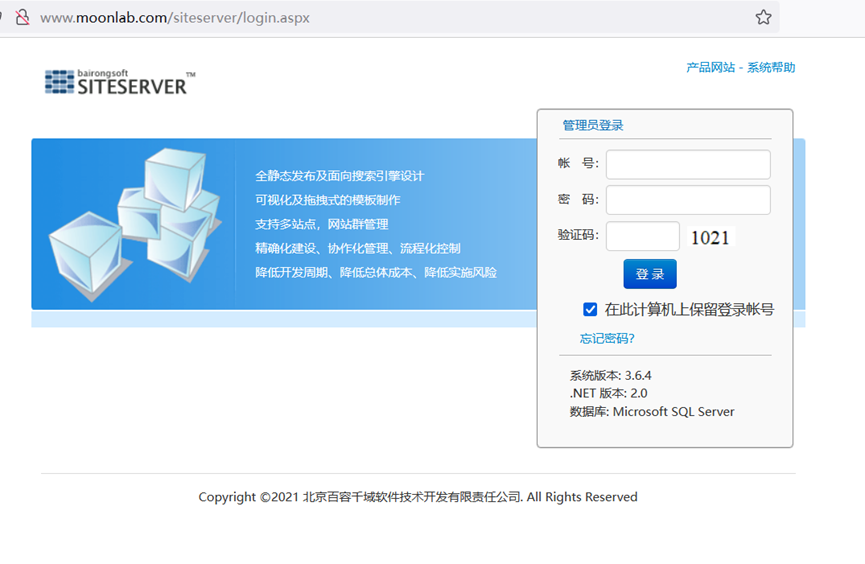This screenshot has width=865, height=564.
Task: Focus the 帐号 account input field
Action: (x=688, y=164)
